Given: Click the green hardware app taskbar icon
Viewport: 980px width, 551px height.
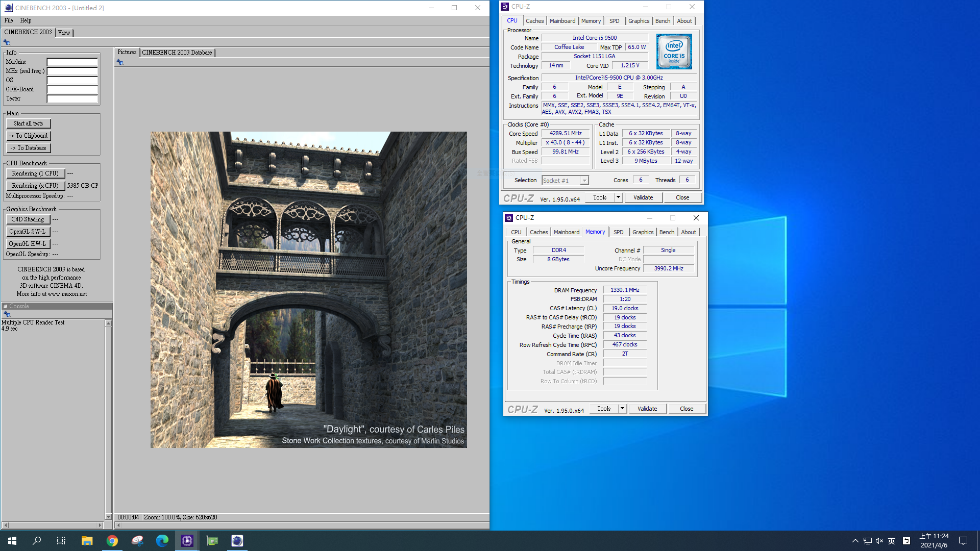Looking at the screenshot, I should coord(212,541).
